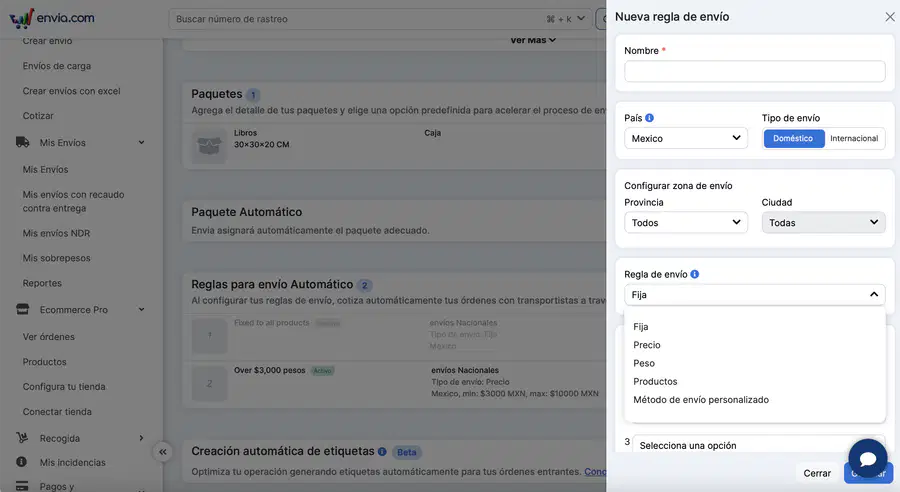Click info icon beside Creación automática de etiquetas
900x492 pixels.
(x=382, y=452)
